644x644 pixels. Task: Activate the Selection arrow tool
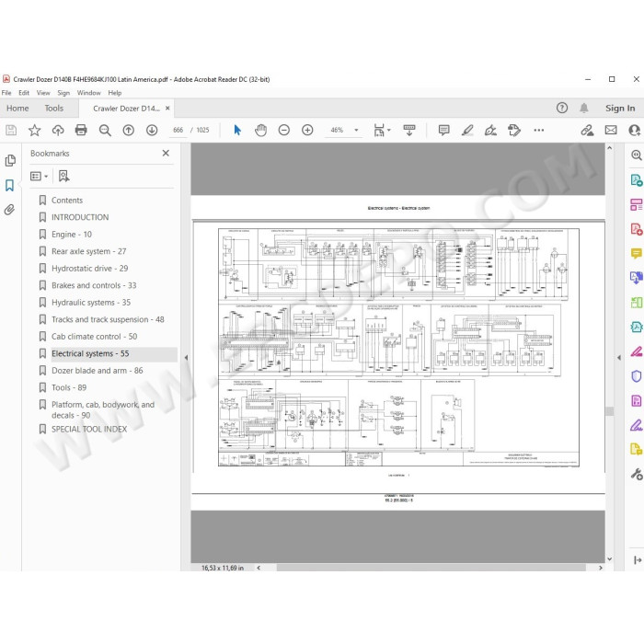tap(237, 131)
